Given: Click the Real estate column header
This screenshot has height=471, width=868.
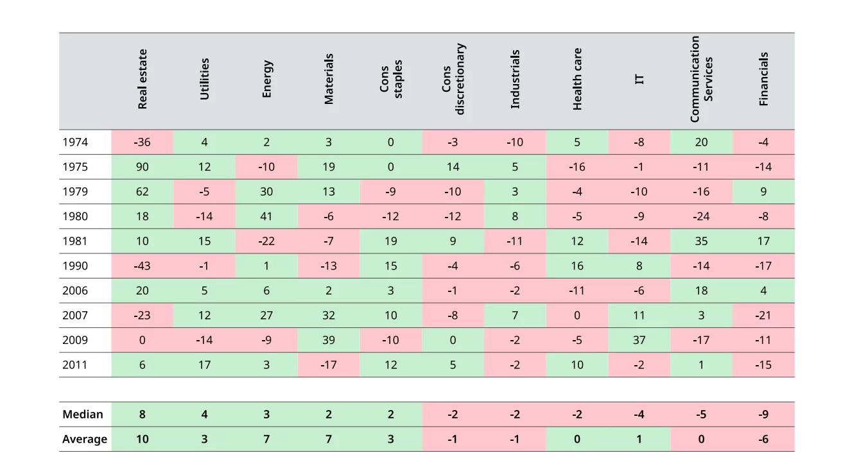Looking at the screenshot, I should coord(143,79).
